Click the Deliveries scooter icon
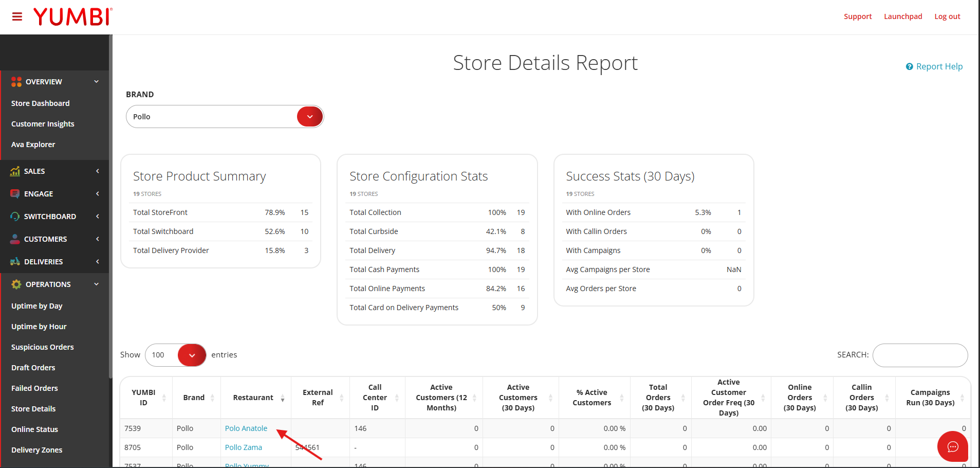 pos(15,262)
